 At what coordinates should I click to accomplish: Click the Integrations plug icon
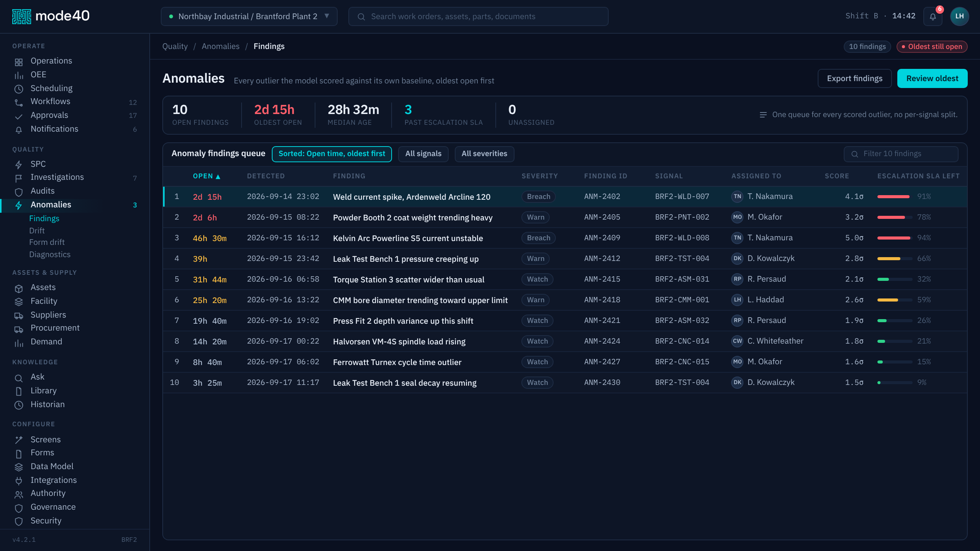(19, 481)
